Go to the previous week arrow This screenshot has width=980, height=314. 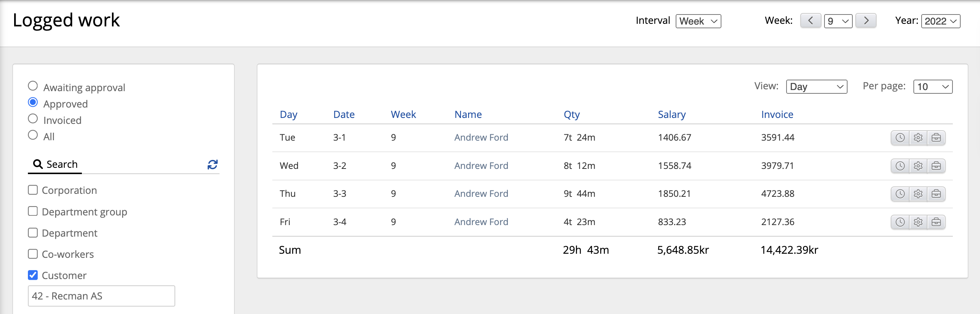click(810, 20)
